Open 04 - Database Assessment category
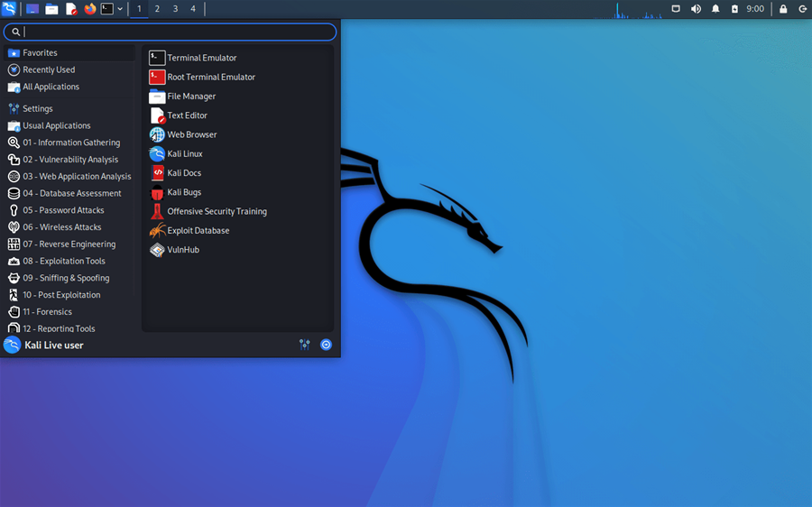This screenshot has width=812, height=507. click(69, 193)
